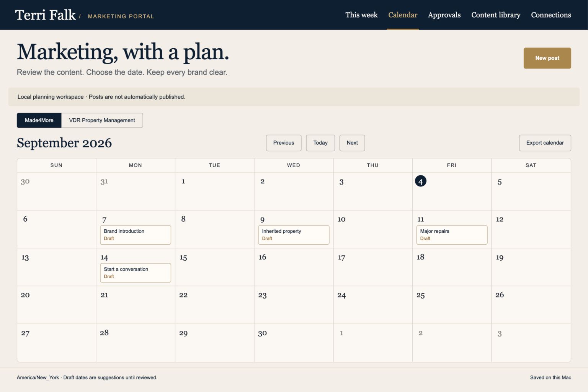Click the WED column header
The image size is (588, 392).
click(x=294, y=165)
